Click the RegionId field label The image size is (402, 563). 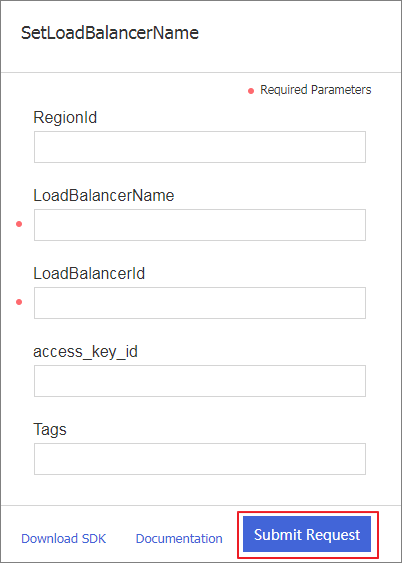point(65,117)
